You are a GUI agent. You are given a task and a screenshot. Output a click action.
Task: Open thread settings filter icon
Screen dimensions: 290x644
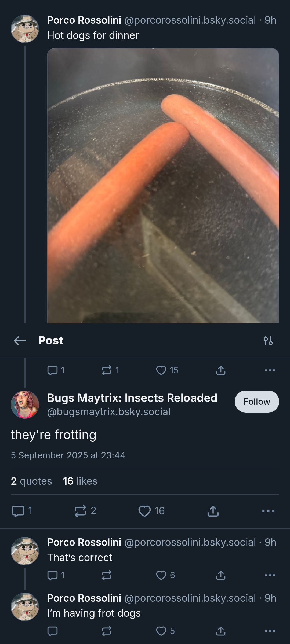(x=268, y=341)
